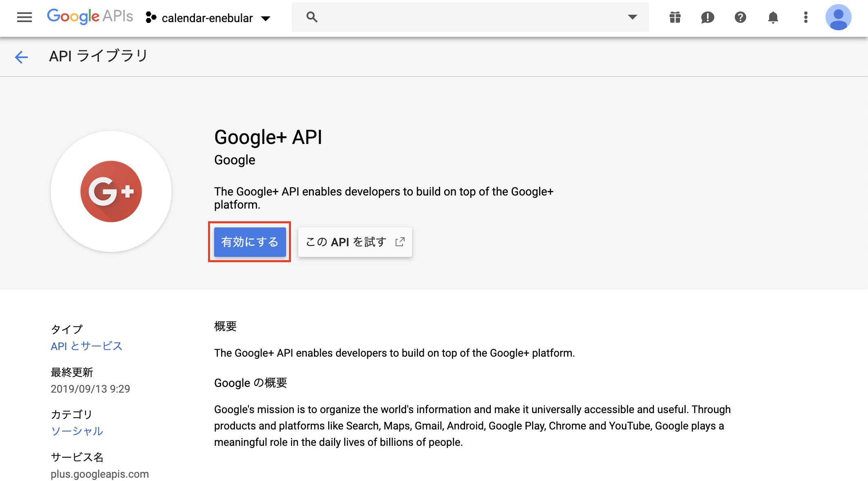Screen dimensions: 868x481
Task: Click the 最終更新 label
Action: pos(72,372)
